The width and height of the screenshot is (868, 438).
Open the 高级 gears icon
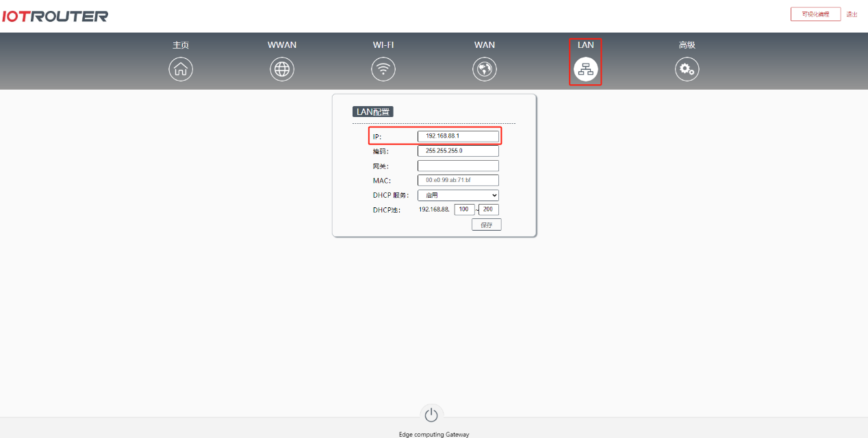point(687,69)
